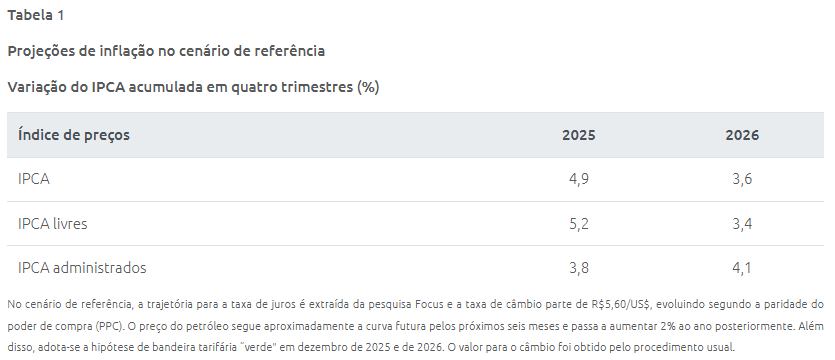Image resolution: width=835 pixels, height=360 pixels.
Task: Select IPCA 2025 value 4,9
Action: click(579, 179)
